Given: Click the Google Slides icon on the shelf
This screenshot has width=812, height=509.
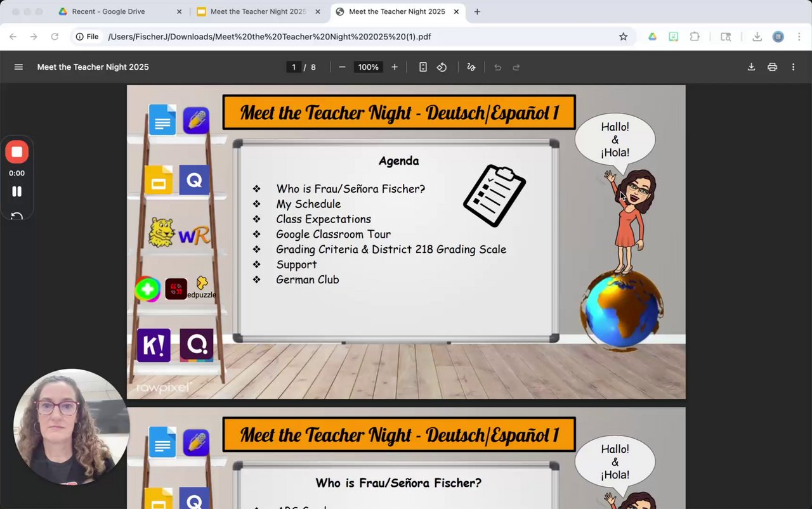Looking at the screenshot, I should (159, 180).
